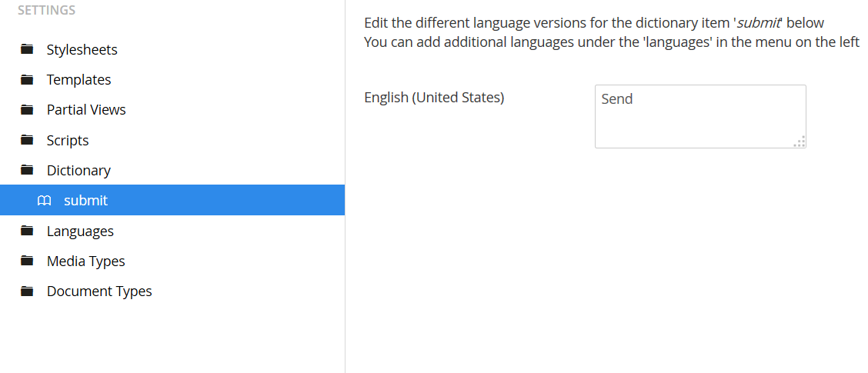Click the book icon beside submit
Viewport: 868px width, 373px height.
[x=44, y=200]
